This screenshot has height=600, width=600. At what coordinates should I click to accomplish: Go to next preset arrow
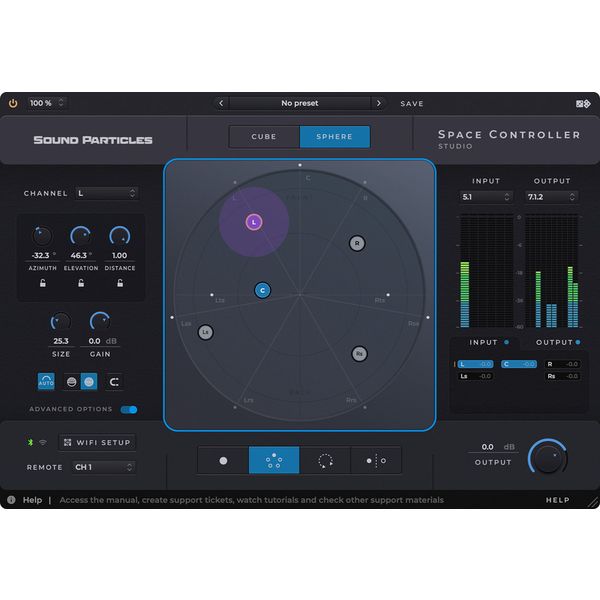[x=378, y=103]
